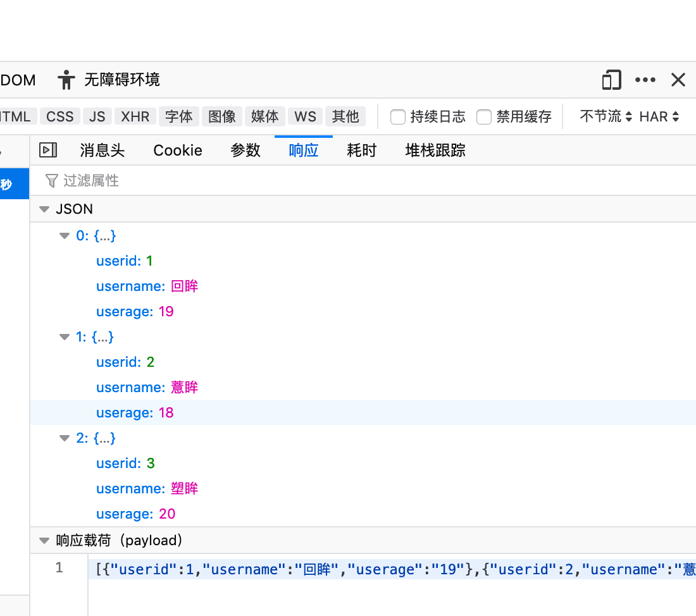Image resolution: width=696 pixels, height=616 pixels.
Task: Enable the 禁用缓存 checkbox
Action: [x=484, y=117]
